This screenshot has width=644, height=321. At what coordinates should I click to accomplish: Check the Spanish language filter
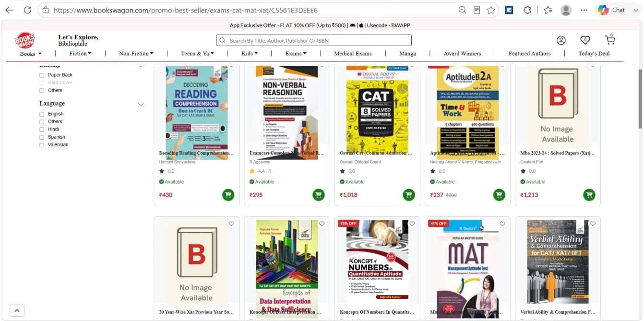click(42, 137)
